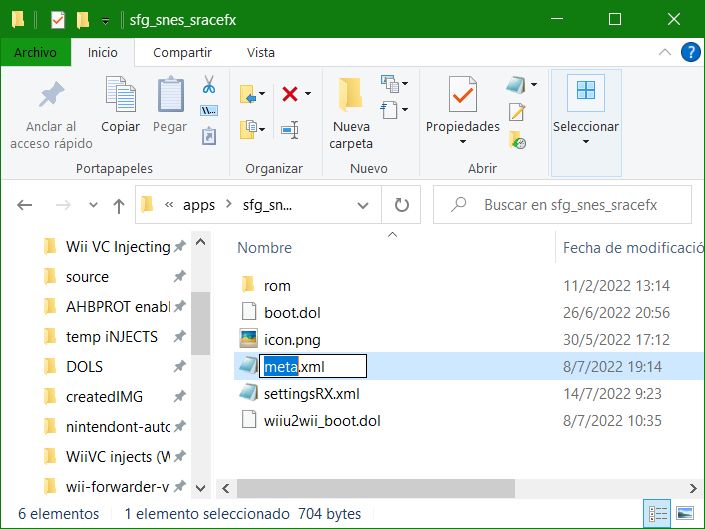Select the icon.png file
The width and height of the screenshot is (705, 529).
coord(292,340)
